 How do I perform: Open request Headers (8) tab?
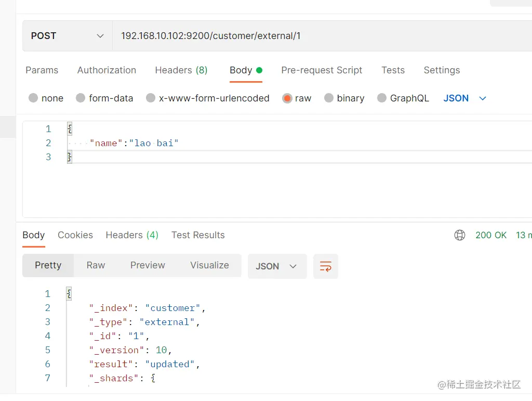[181, 70]
